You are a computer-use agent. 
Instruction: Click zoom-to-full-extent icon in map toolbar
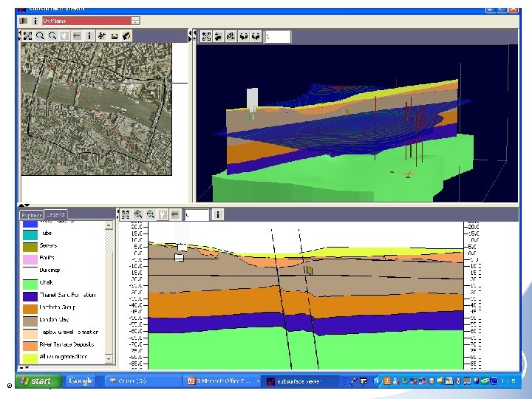click(x=27, y=35)
